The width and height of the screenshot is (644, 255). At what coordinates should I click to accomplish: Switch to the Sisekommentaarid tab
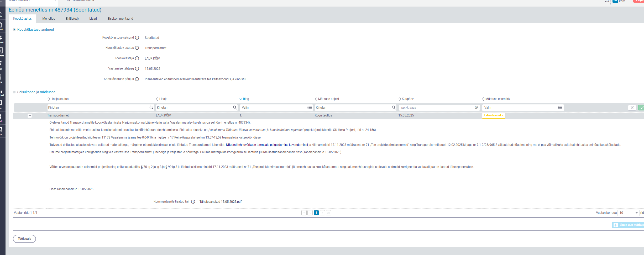tap(120, 19)
